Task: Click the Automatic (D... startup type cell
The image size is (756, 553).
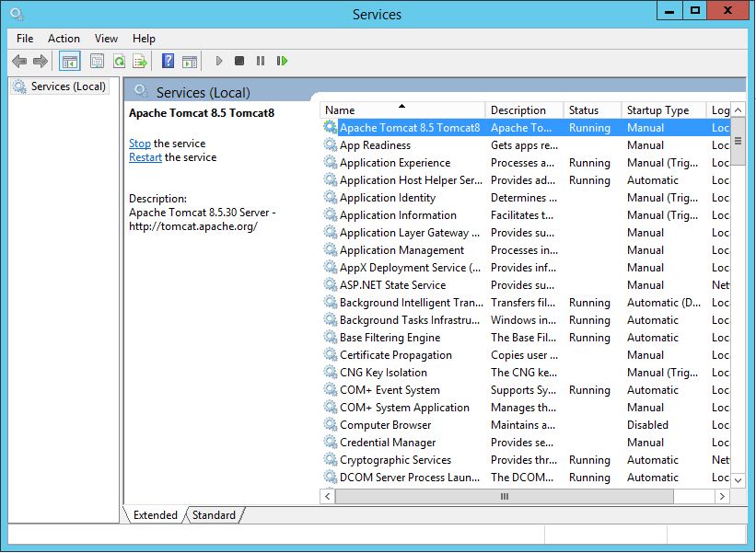Action: click(x=664, y=303)
